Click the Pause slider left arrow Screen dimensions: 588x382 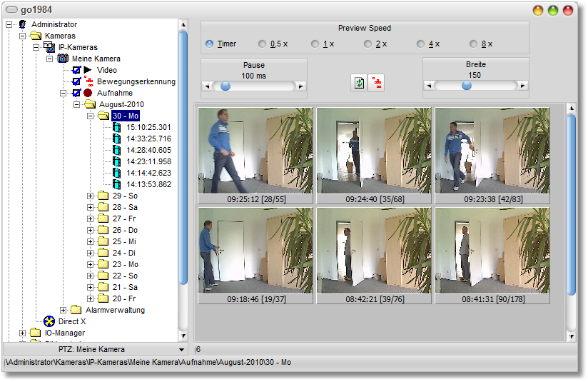click(207, 86)
